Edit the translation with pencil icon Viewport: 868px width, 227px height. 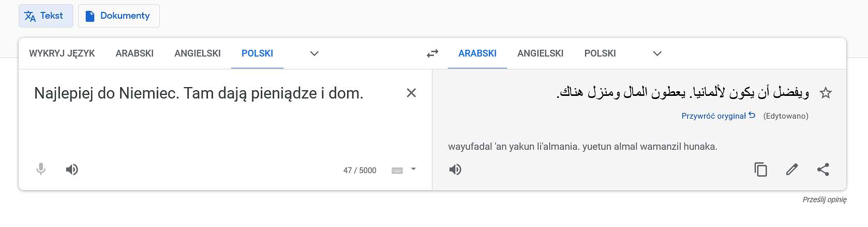coord(792,169)
